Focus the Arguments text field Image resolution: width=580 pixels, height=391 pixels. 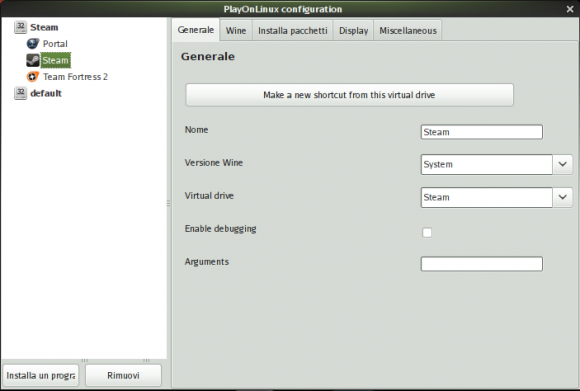pos(482,264)
